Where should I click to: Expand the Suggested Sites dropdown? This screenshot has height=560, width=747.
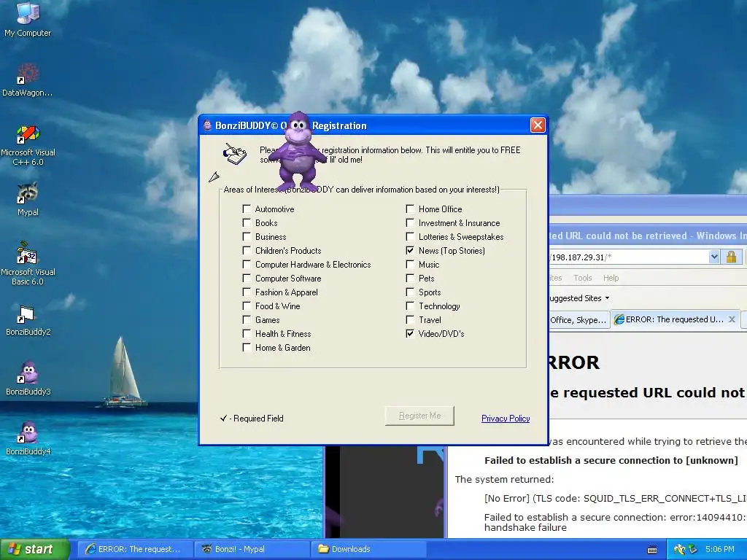coord(607,298)
